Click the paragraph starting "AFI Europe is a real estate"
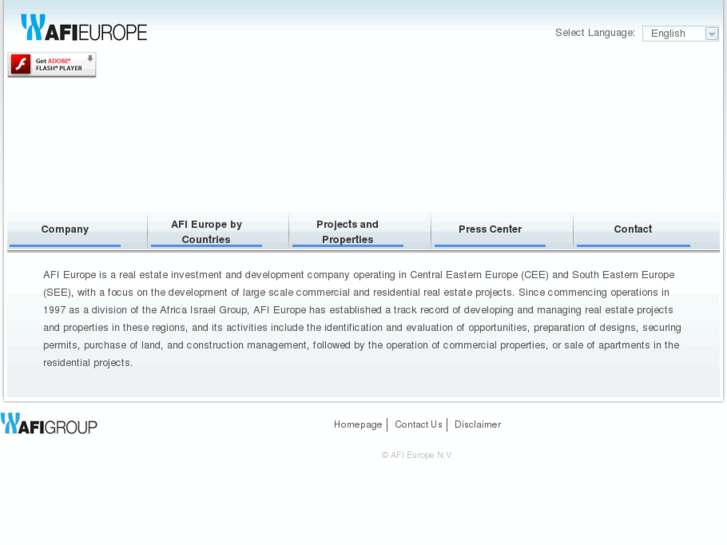Screen dimensions: 727x545 pyautogui.click(x=362, y=319)
